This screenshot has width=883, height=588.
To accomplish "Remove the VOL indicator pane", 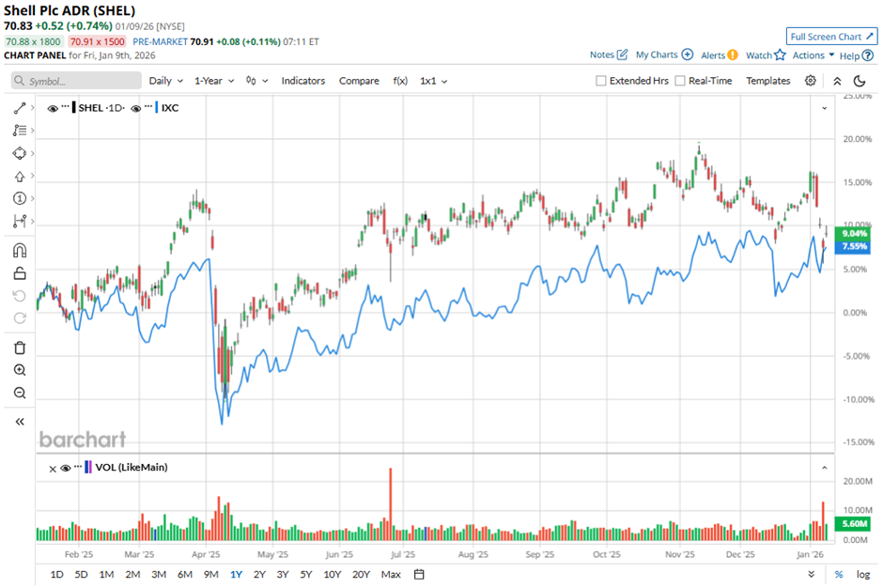I will pyautogui.click(x=53, y=469).
